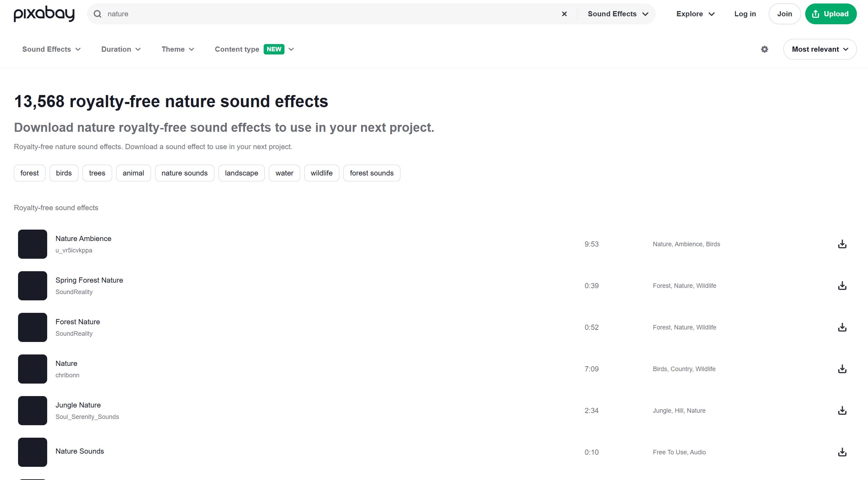Click the Pixabay logo
This screenshot has width=868, height=480.
point(44,14)
